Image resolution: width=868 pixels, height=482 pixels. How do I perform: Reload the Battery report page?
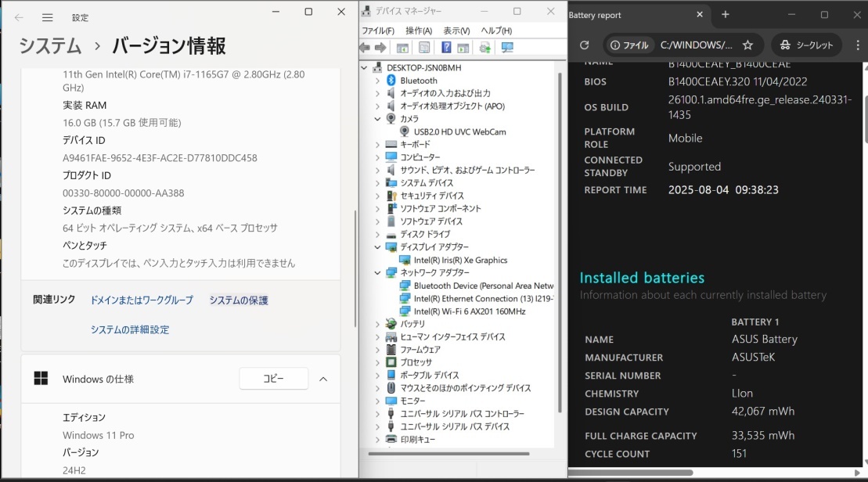[x=584, y=45]
